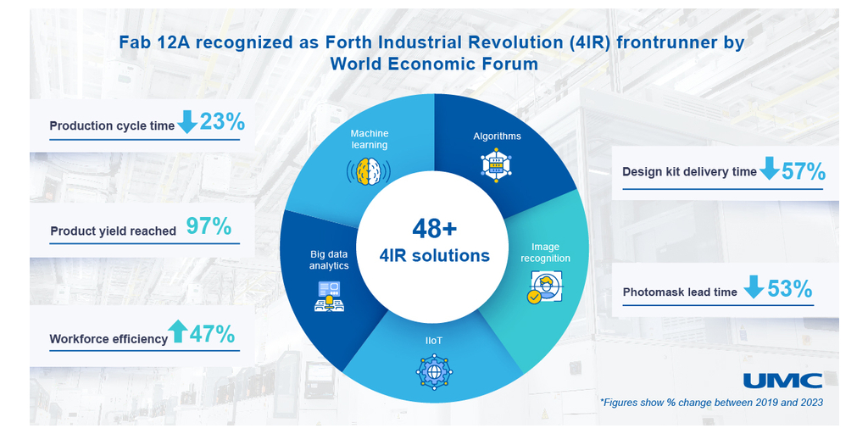Click the UMC logo
The height and width of the screenshot is (434, 868).
click(782, 381)
